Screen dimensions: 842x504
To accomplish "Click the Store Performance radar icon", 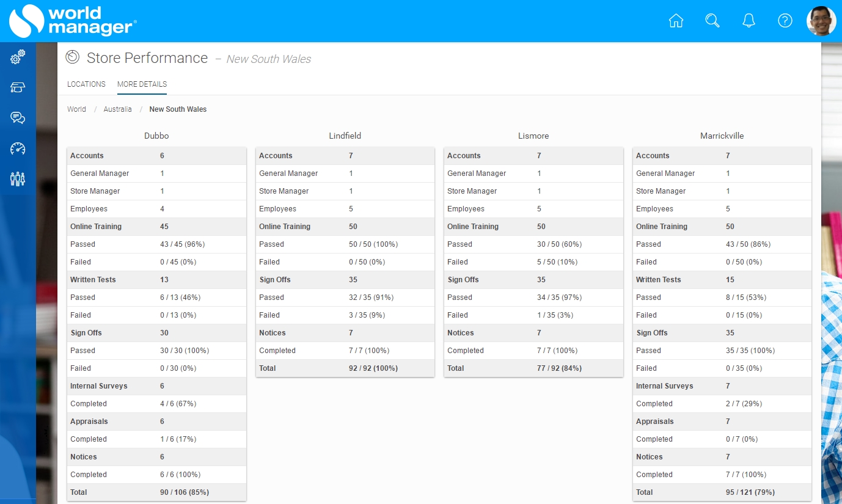I will point(72,57).
